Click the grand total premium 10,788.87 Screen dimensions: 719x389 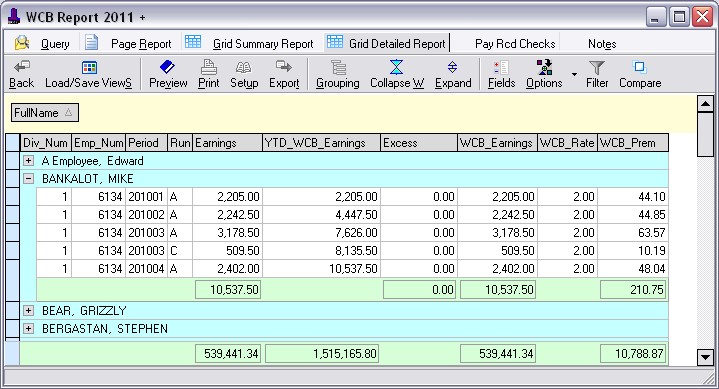pos(633,354)
